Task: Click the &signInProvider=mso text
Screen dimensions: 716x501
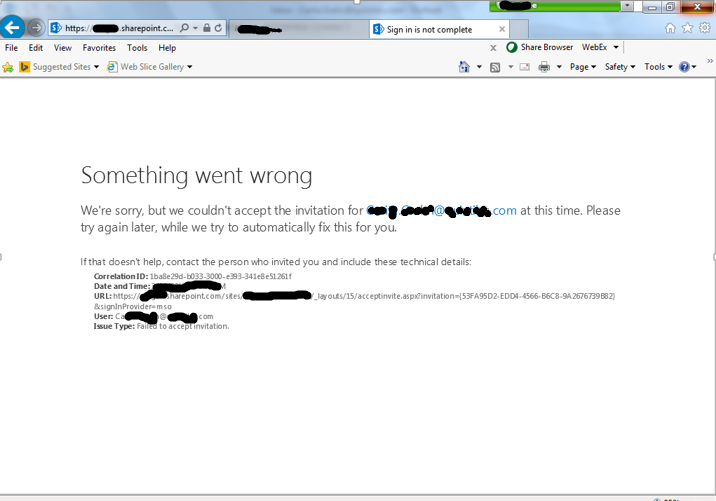Action: point(132,306)
